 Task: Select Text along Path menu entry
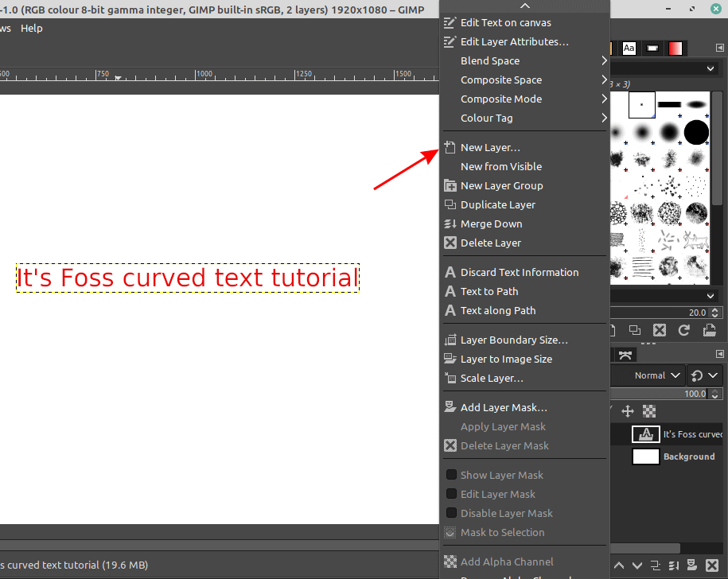498,310
